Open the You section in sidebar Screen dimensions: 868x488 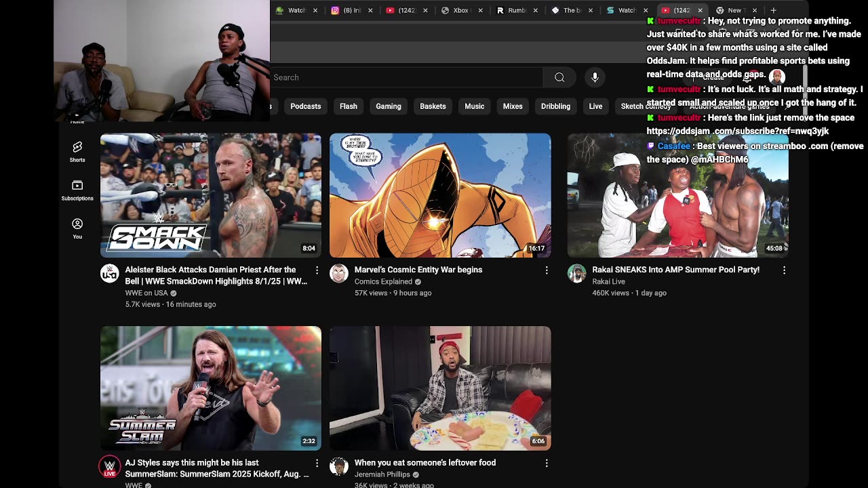pos(77,228)
